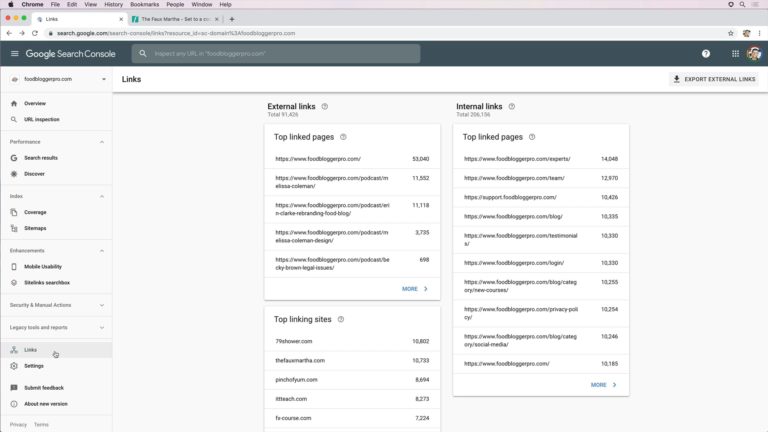The width and height of the screenshot is (768, 432).
Task: Bookmark page with the star icon
Action: (x=731, y=33)
